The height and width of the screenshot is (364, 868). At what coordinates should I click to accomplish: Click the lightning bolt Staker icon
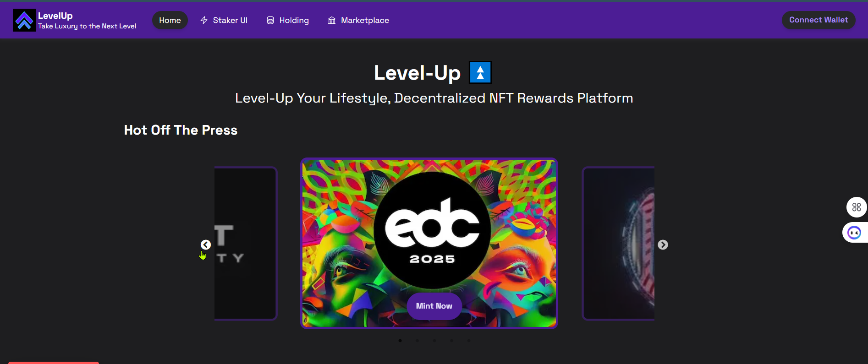click(x=204, y=20)
